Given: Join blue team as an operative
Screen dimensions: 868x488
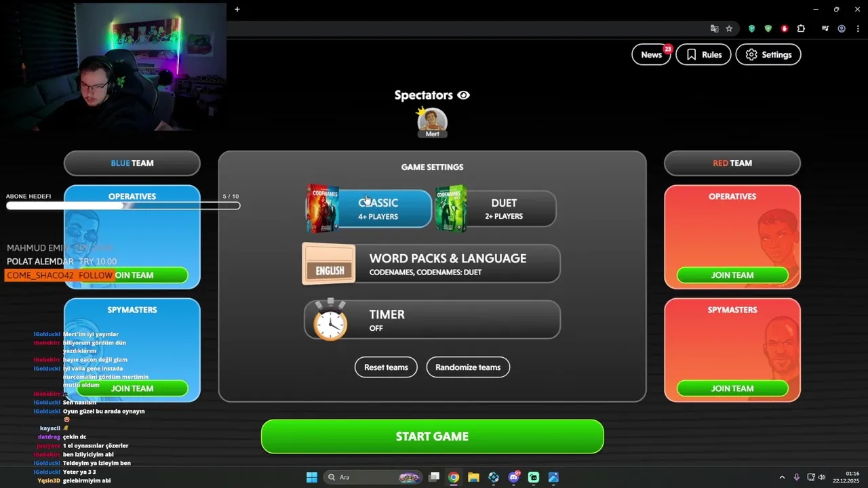Looking at the screenshot, I should [x=132, y=275].
